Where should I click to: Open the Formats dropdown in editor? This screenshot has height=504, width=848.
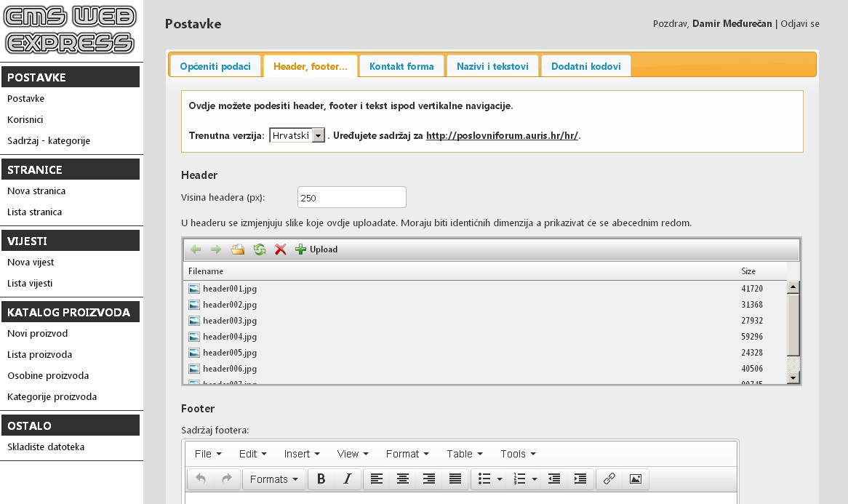(274, 479)
